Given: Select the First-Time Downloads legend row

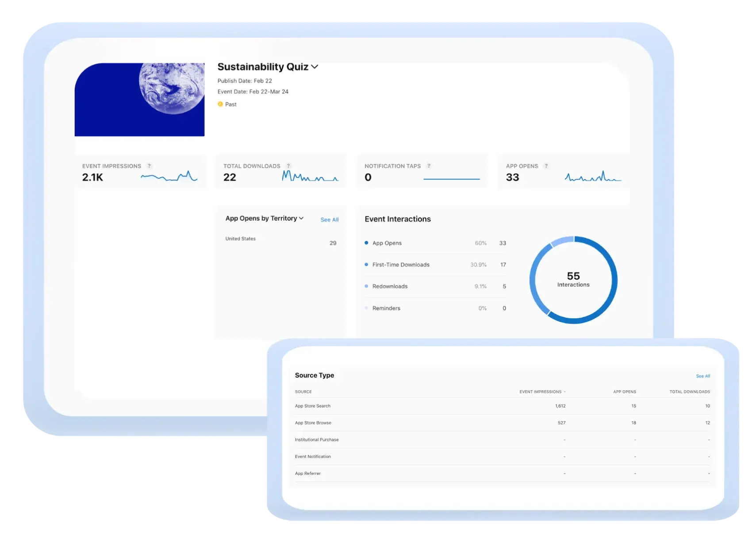Looking at the screenshot, I should click(x=435, y=265).
